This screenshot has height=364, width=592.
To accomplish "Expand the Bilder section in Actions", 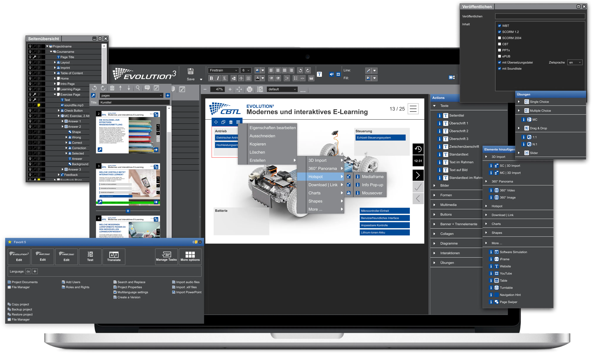I will click(x=434, y=186).
